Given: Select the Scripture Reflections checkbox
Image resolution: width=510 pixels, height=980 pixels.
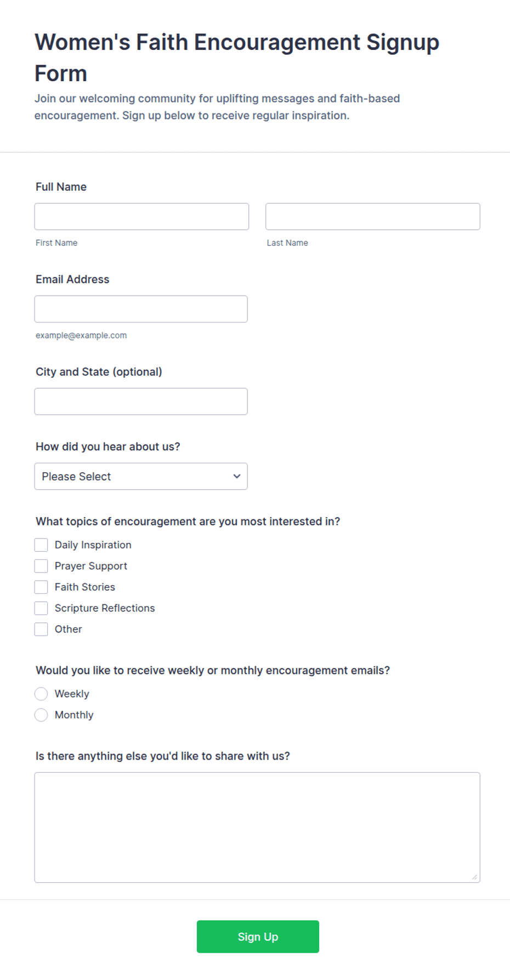Looking at the screenshot, I should click(41, 608).
